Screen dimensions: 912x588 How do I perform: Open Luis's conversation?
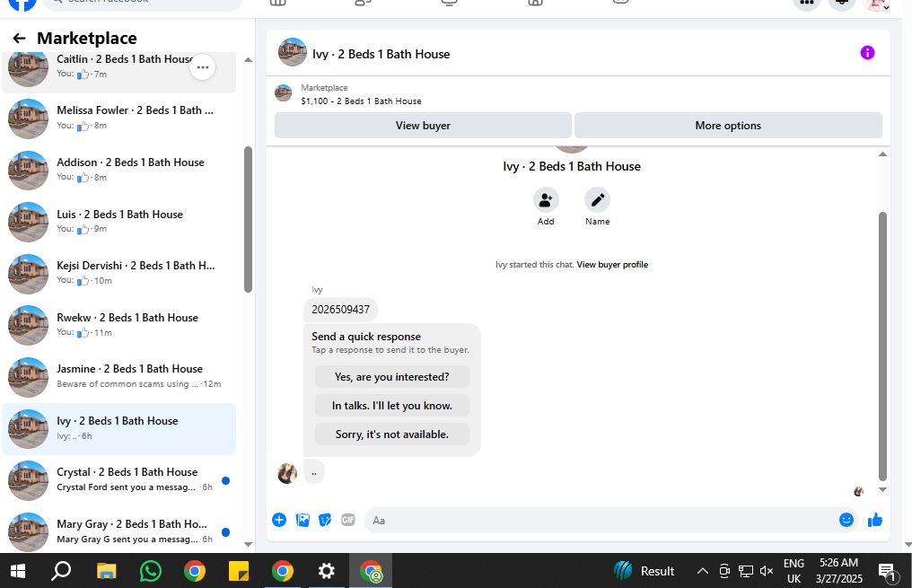click(119, 222)
